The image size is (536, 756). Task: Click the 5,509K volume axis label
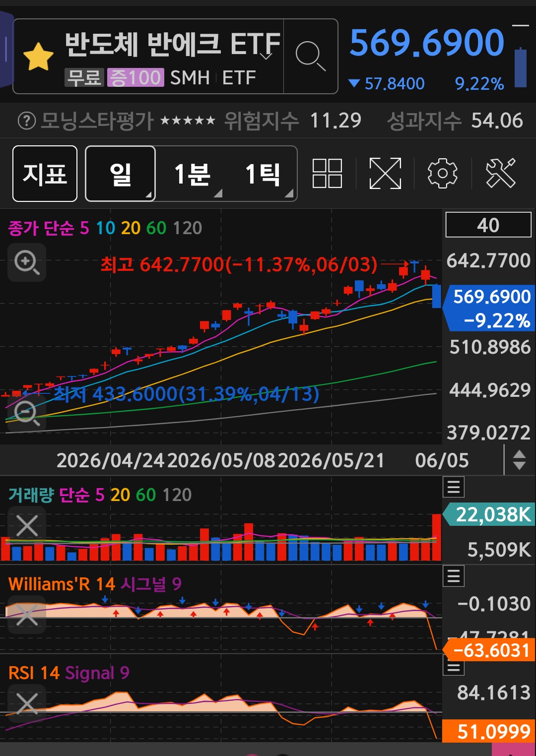(x=499, y=550)
